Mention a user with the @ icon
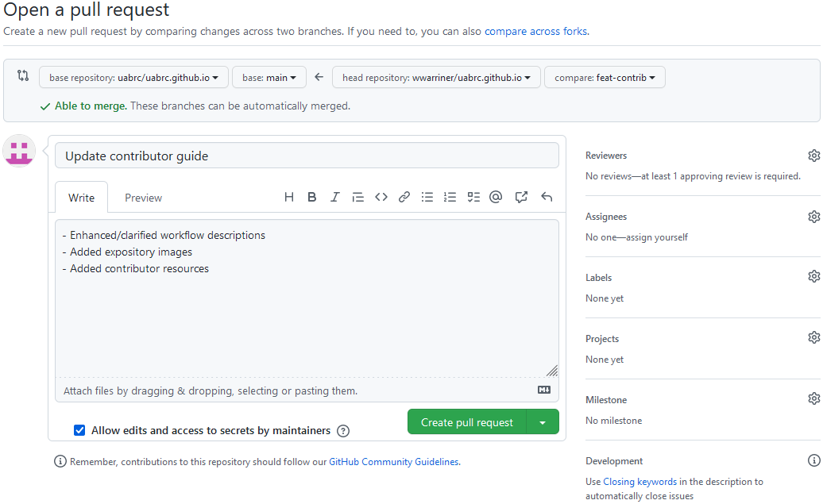Screen dimensions: 823x504 (x=496, y=198)
